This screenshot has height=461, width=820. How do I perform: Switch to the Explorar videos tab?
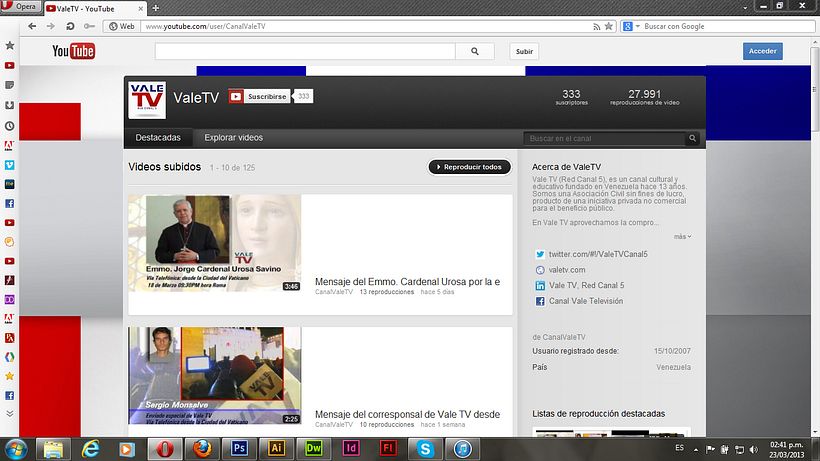[233, 137]
